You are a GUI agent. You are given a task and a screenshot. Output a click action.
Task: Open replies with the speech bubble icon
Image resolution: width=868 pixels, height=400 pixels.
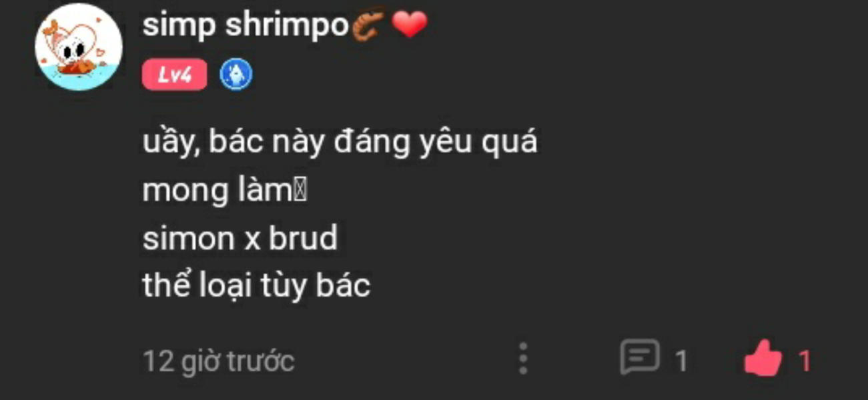(639, 357)
